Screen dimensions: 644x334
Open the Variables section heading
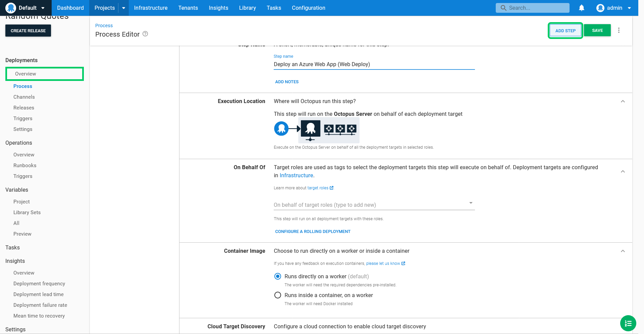[x=17, y=190]
